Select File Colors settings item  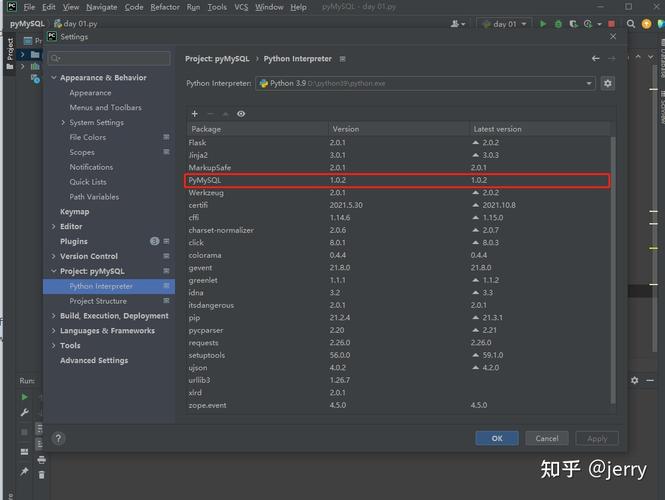[x=88, y=137]
